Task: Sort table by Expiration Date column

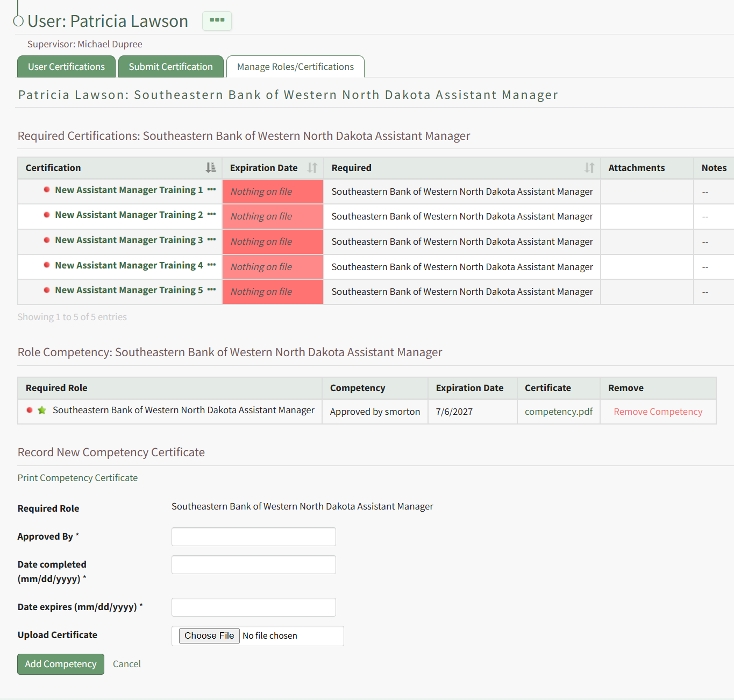Action: [x=273, y=168]
